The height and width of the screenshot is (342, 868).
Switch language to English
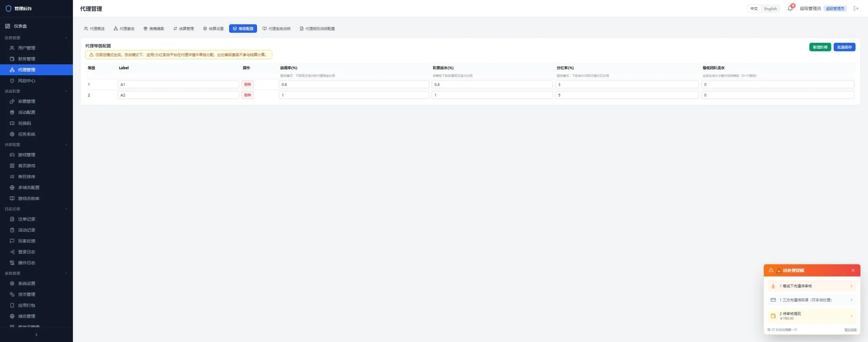[x=770, y=9]
